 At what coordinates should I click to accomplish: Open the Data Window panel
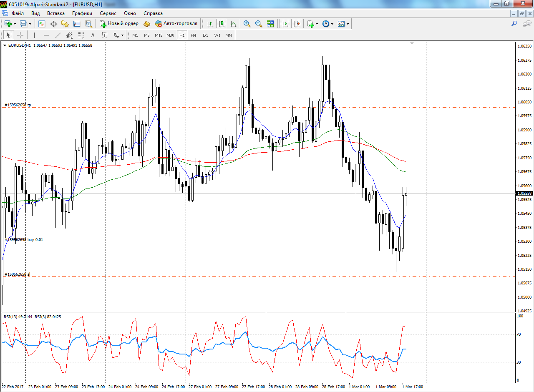[53, 24]
